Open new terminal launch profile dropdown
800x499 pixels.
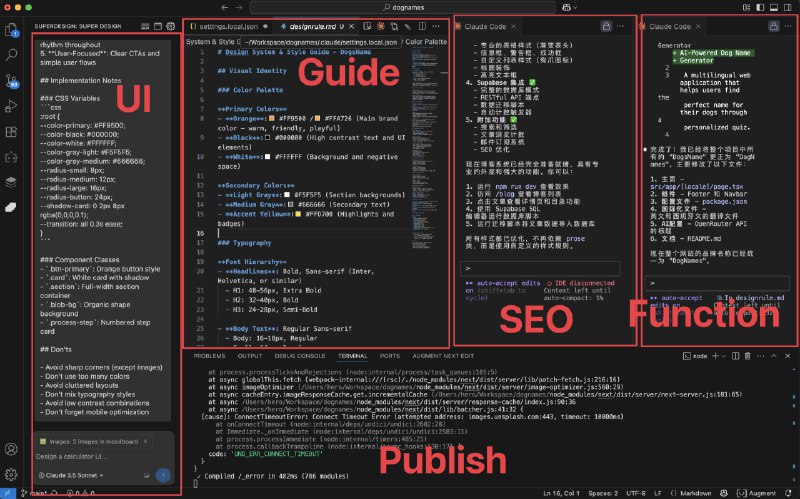723,356
